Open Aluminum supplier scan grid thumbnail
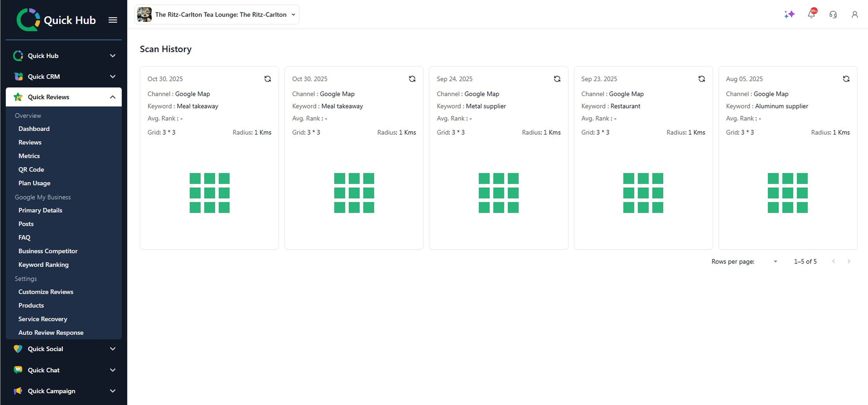Screen dimensions: 868x405 [x=788, y=193]
